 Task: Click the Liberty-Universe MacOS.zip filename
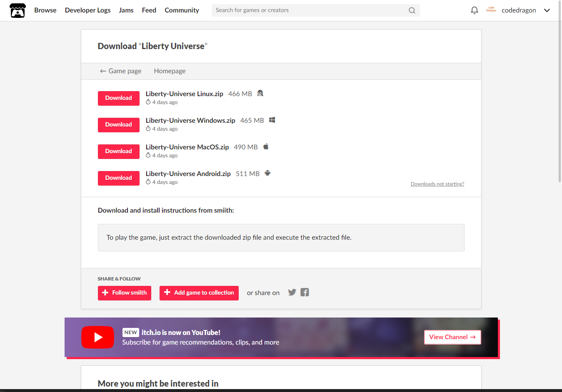[x=187, y=147]
